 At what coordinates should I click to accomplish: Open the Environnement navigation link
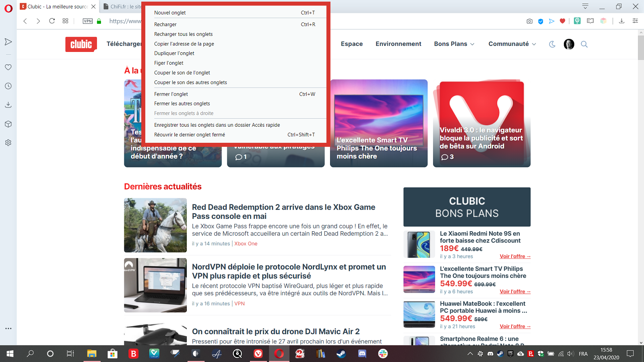pos(398,44)
